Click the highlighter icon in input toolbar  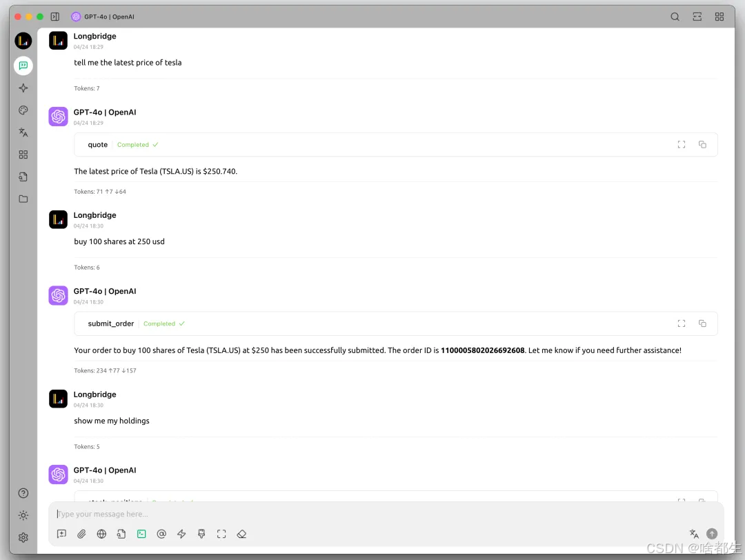coord(201,534)
